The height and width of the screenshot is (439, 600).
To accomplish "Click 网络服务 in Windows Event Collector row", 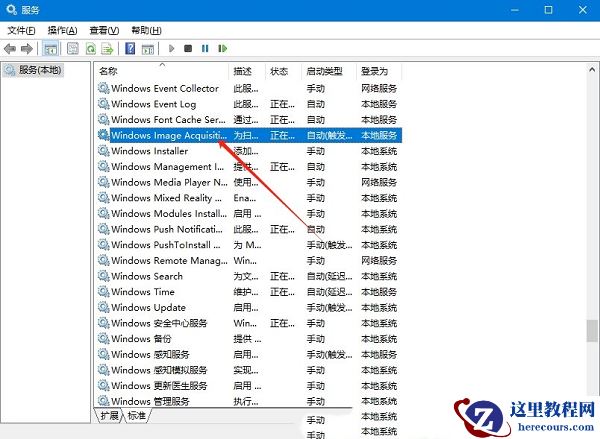I will (379, 88).
